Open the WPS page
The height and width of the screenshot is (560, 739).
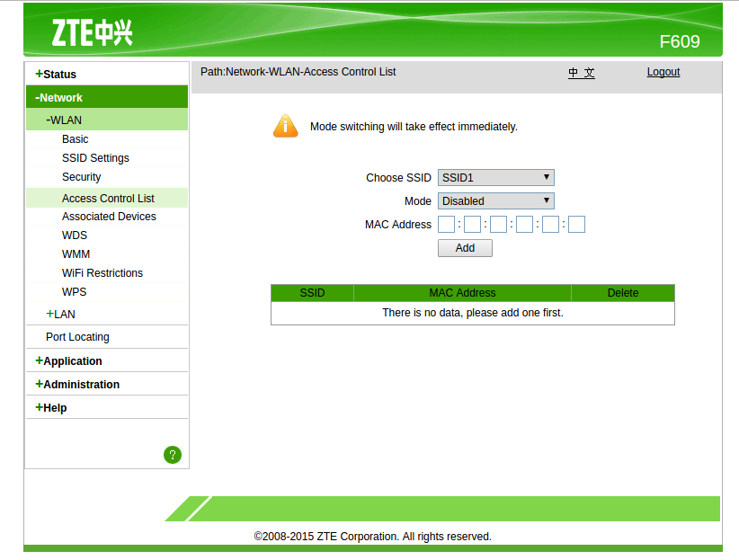click(74, 292)
